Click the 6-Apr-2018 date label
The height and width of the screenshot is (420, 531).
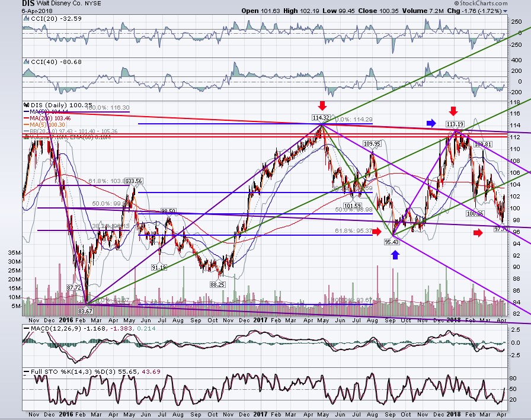click(37, 11)
